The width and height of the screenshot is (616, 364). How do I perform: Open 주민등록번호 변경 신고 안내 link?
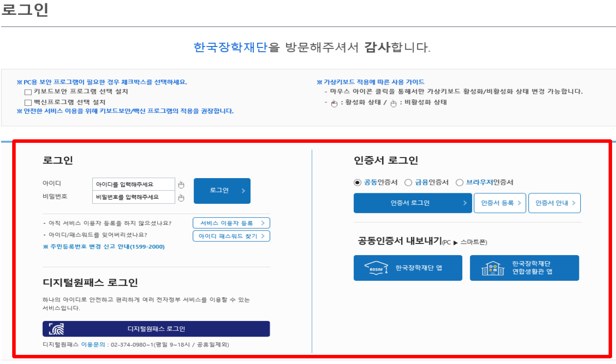click(104, 246)
